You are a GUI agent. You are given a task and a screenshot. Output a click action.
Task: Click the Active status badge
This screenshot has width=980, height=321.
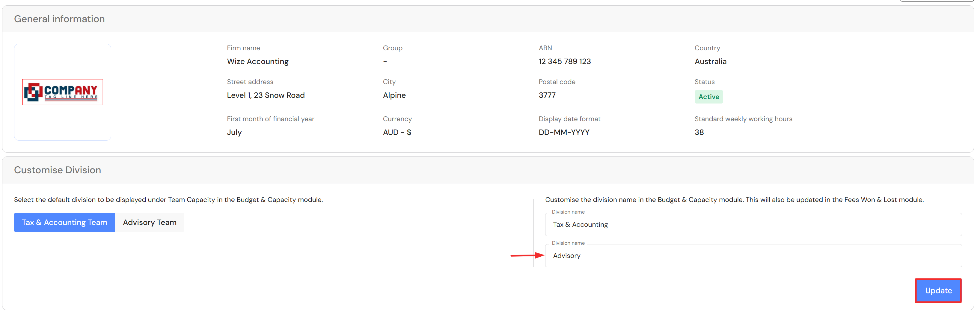[708, 97]
